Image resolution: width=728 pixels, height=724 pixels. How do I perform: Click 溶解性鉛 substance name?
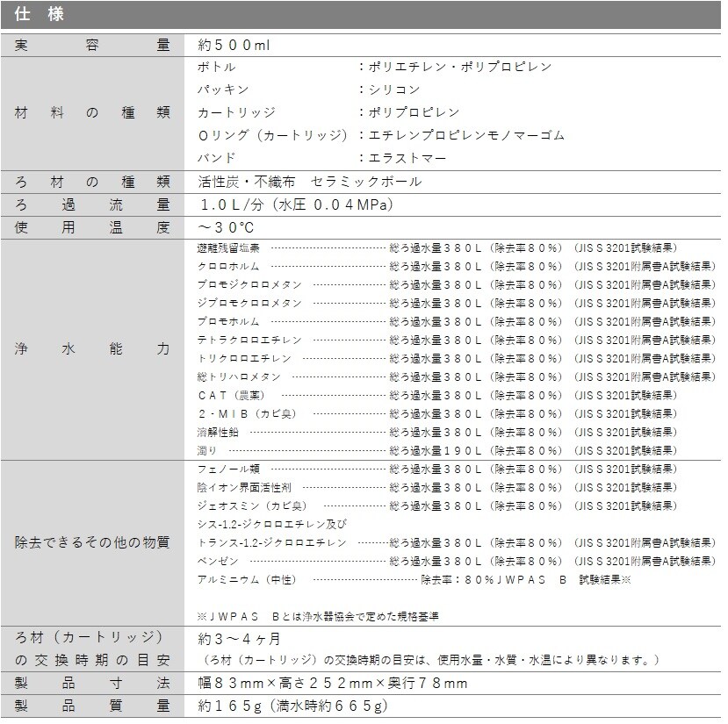[218, 432]
